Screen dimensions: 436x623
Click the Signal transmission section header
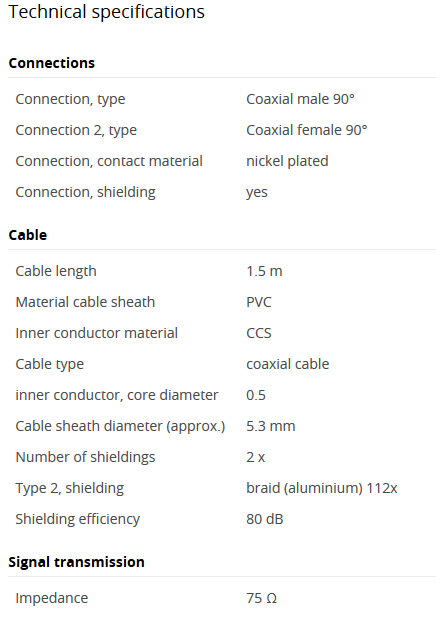(76, 562)
